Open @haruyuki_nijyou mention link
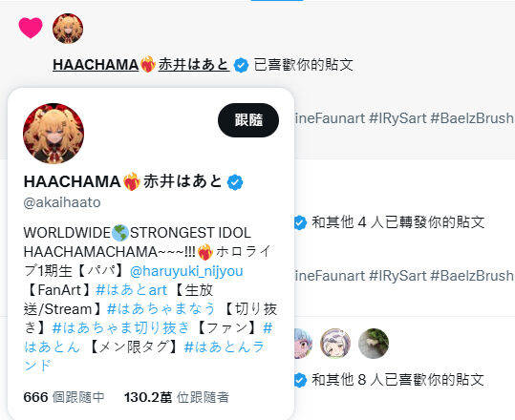The image size is (515, 420). (186, 271)
